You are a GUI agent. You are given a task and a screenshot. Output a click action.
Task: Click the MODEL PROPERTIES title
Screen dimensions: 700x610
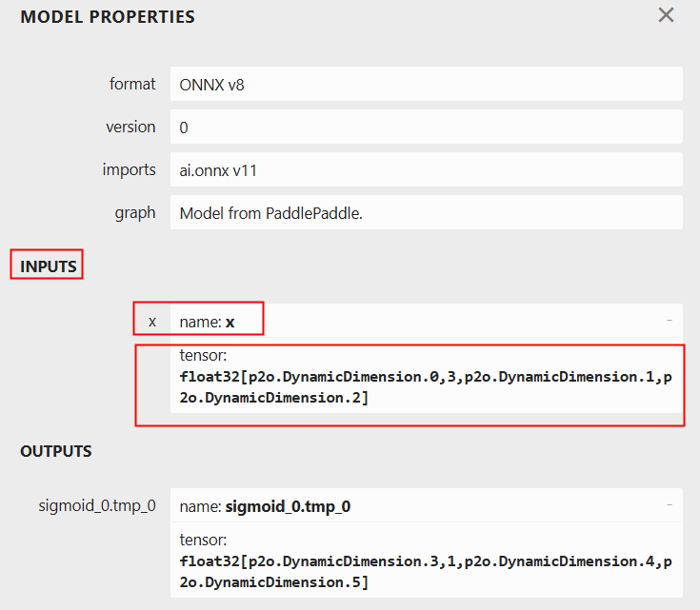(107, 17)
